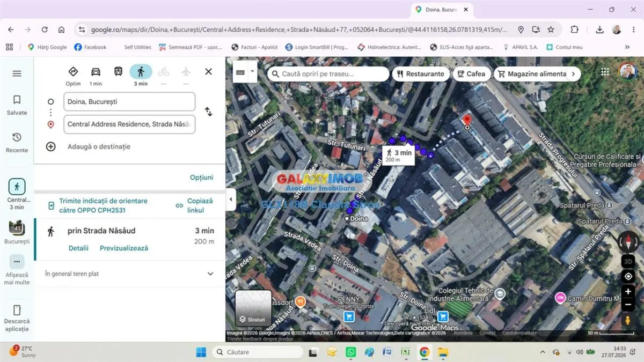Open the Recente history panel
Screen dimensions: 644x362
(x=17, y=142)
